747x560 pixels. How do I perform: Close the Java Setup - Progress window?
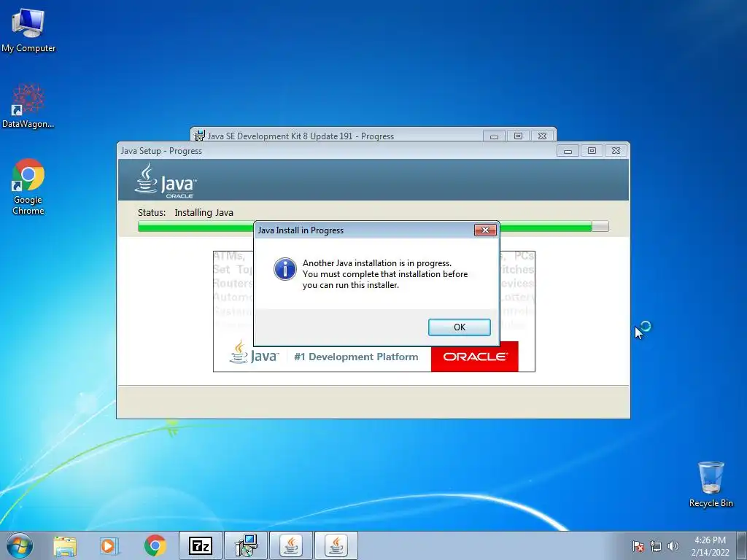tap(616, 151)
